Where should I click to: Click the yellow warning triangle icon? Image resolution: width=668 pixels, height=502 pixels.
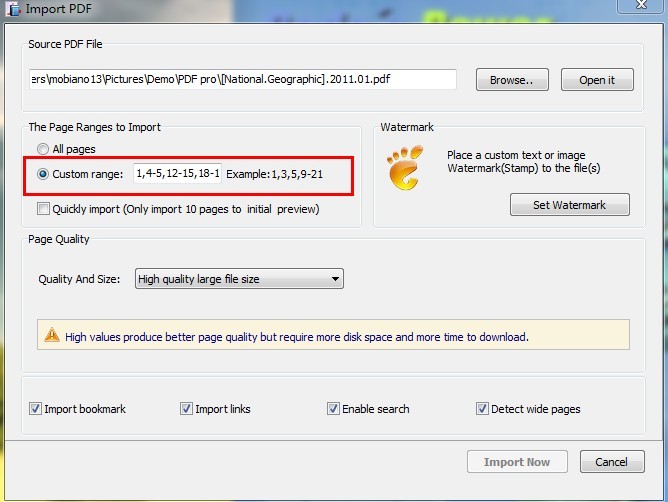click(x=52, y=336)
